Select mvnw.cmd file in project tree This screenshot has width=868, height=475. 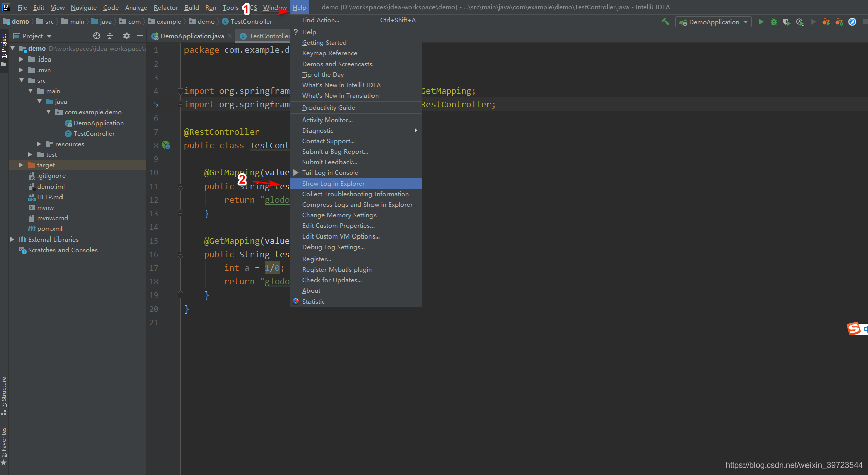(x=48, y=218)
